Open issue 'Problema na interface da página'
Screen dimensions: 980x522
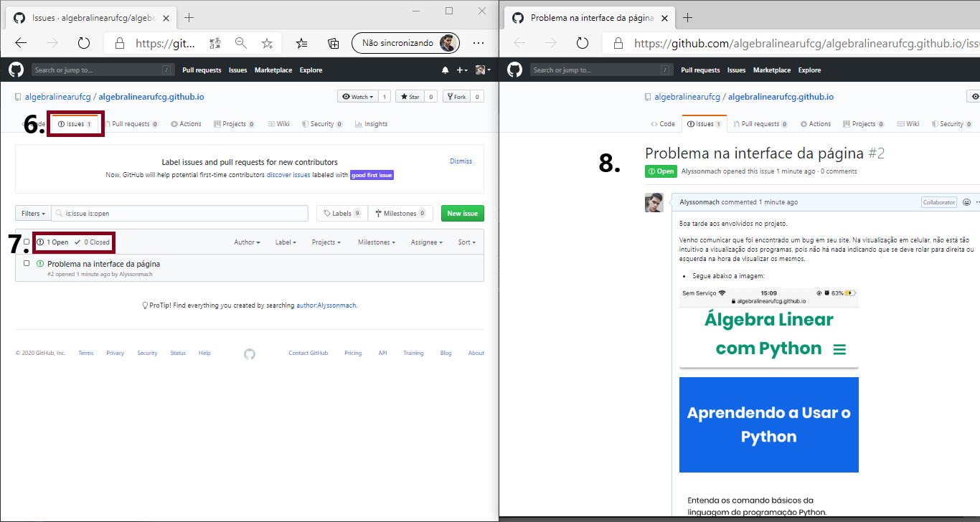pos(103,264)
